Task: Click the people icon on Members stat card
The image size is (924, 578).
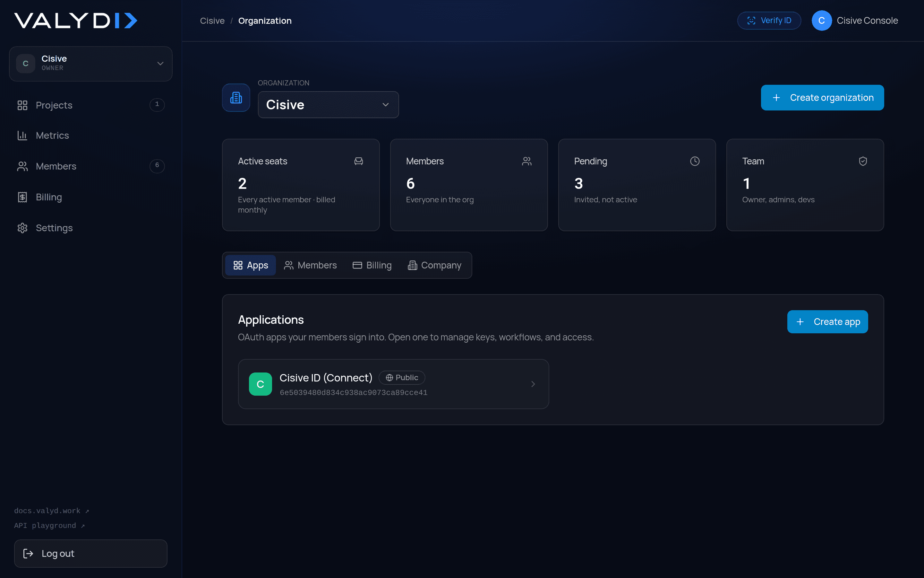Action: coord(527,161)
